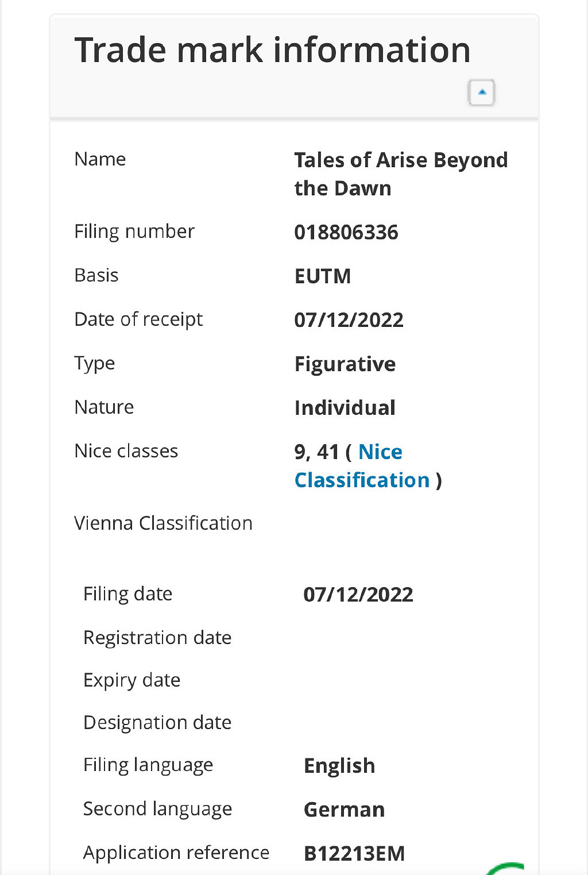Select the EUTM basis value
588x875 pixels.
pos(322,276)
